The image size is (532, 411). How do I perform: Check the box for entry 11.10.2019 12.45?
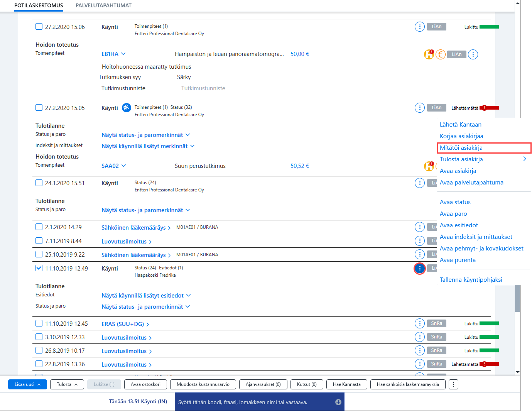[39, 323]
